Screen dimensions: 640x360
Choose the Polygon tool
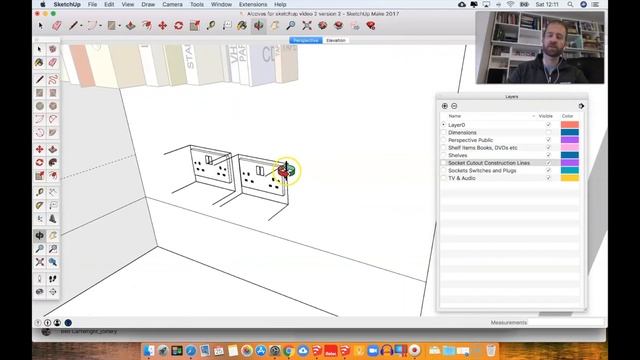pyautogui.click(x=53, y=106)
